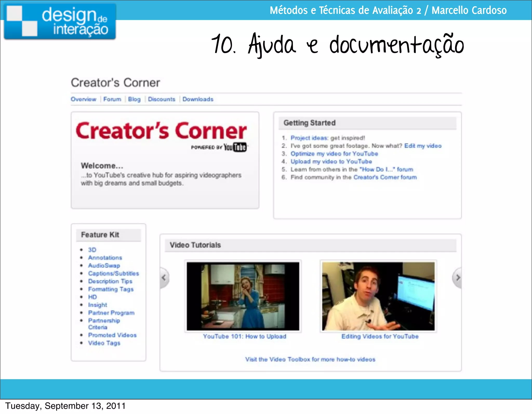532x414 pixels.
Task: Open the Partner Program link
Action: pyautogui.click(x=111, y=313)
